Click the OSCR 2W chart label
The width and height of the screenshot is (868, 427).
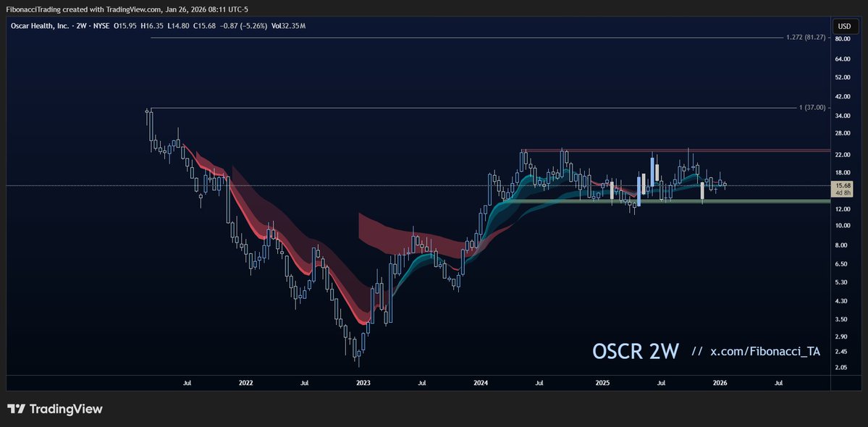click(636, 352)
